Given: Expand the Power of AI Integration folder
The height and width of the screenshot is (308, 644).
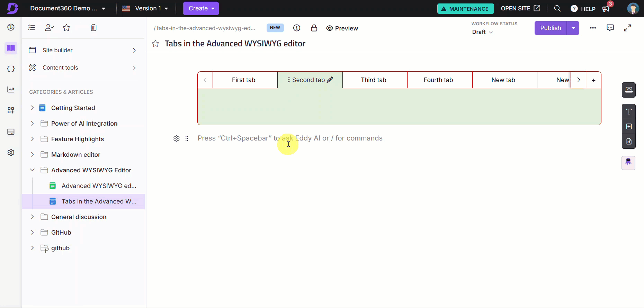Looking at the screenshot, I should coord(32,124).
